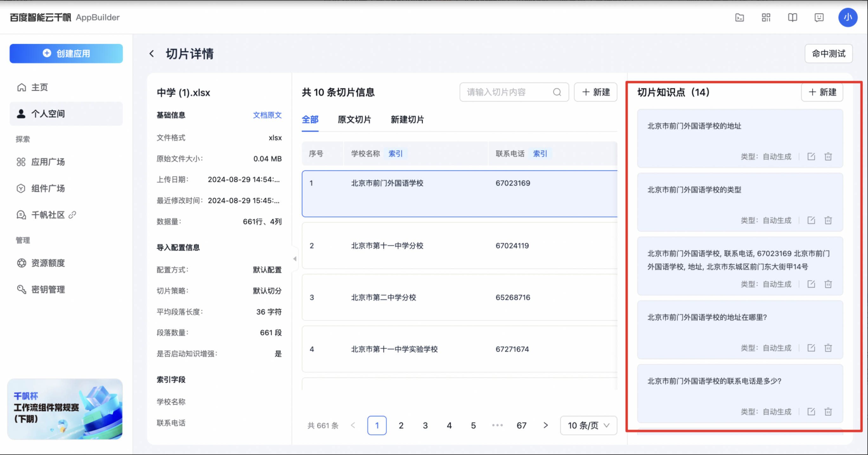The image size is (868, 455).
Task: Open the apps grid icon in header
Action: [766, 17]
